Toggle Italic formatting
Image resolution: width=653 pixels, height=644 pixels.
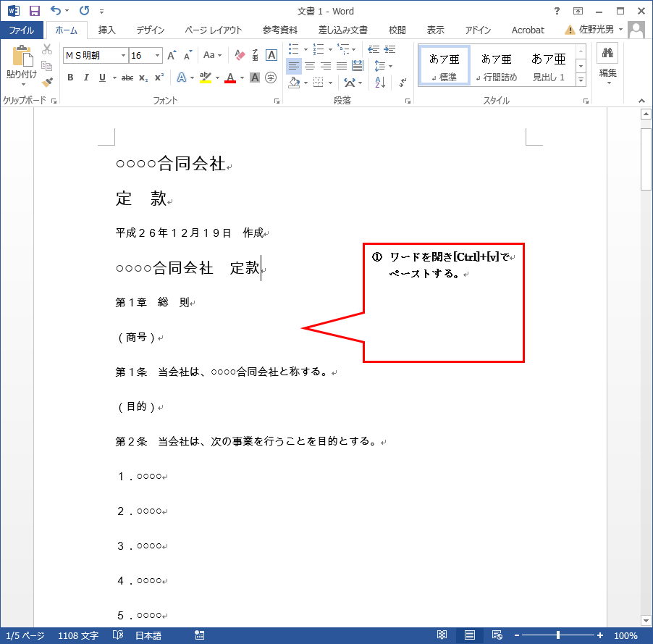coord(86,78)
